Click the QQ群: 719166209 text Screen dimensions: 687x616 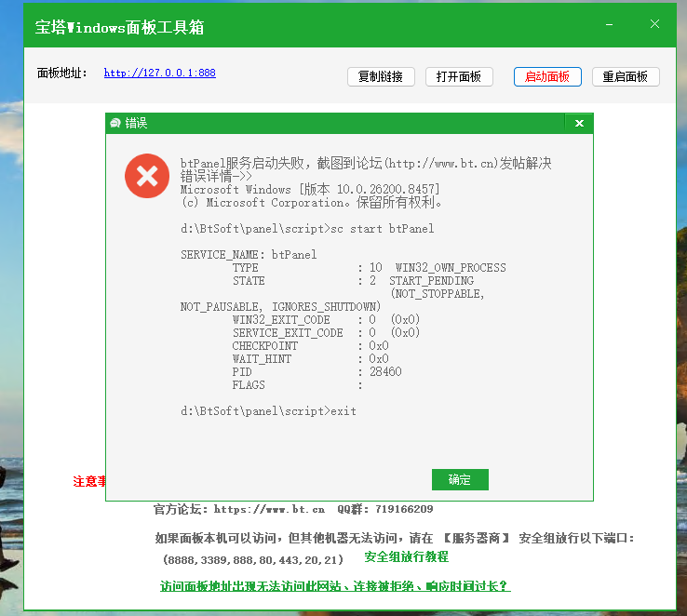tap(385, 509)
